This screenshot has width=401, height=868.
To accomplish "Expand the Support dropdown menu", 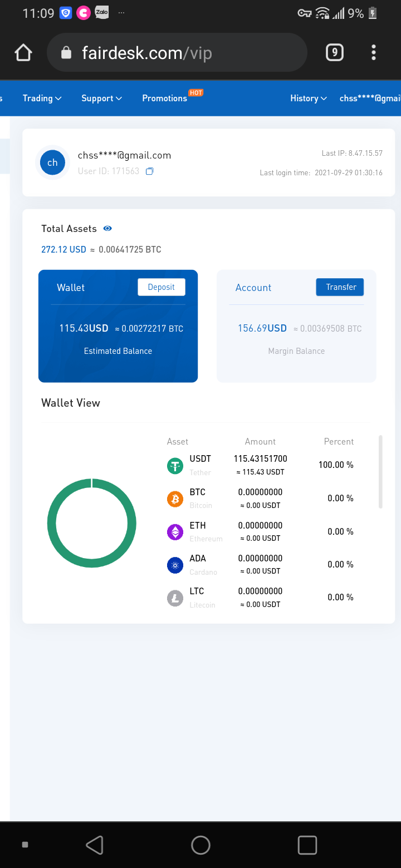I will point(101,98).
